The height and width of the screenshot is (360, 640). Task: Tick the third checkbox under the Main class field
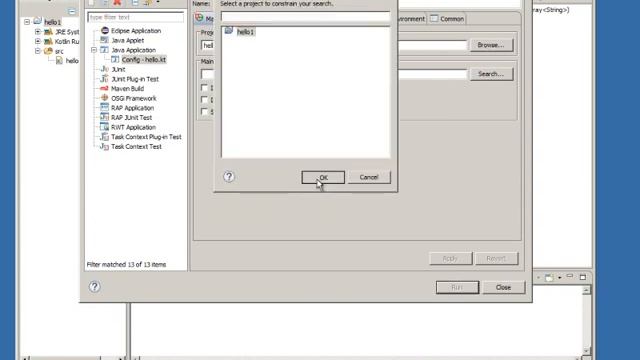204,111
